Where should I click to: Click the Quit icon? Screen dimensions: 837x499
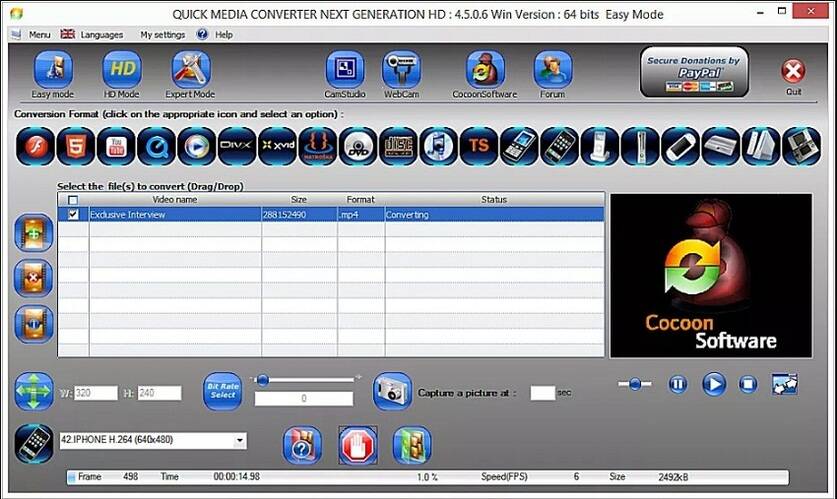click(793, 71)
